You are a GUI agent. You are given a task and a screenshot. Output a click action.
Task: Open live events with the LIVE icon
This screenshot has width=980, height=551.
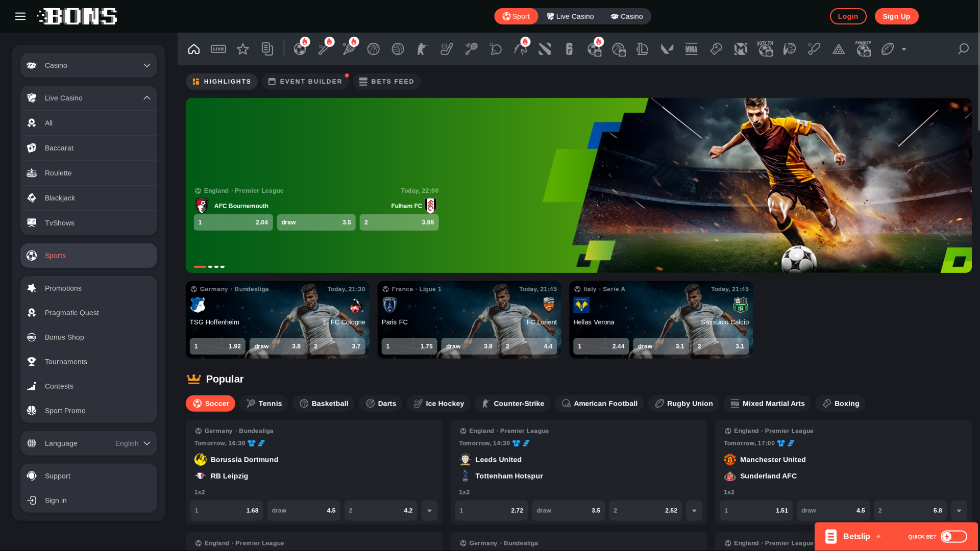(218, 49)
